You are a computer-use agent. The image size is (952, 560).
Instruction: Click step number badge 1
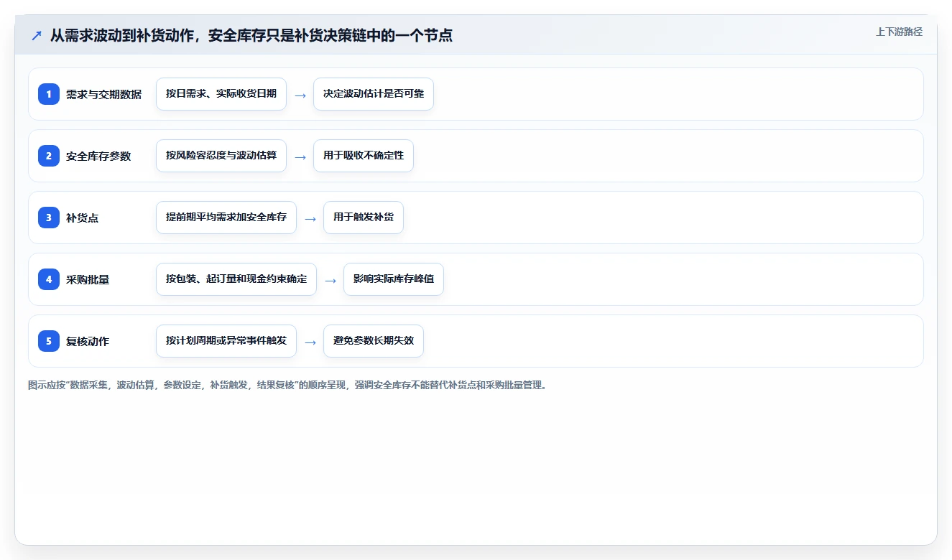tap(49, 93)
